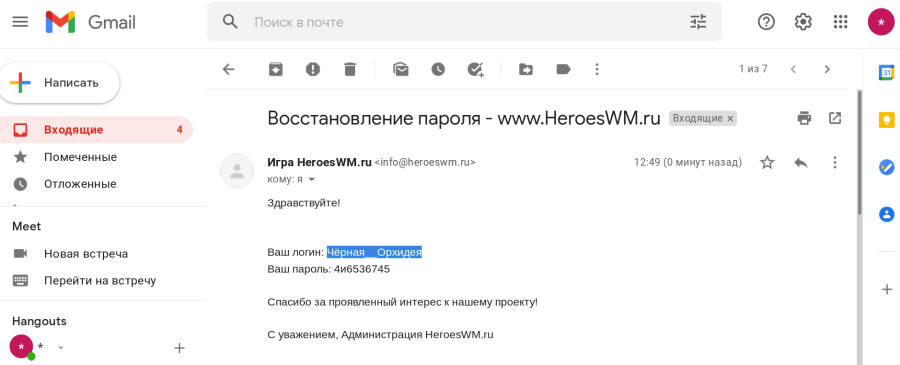
Task: Delete the email with trash icon
Action: coord(350,69)
